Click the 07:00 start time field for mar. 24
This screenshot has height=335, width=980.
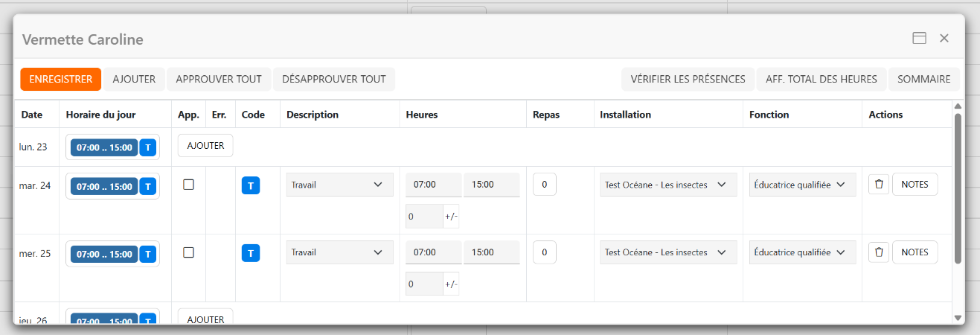tap(432, 185)
